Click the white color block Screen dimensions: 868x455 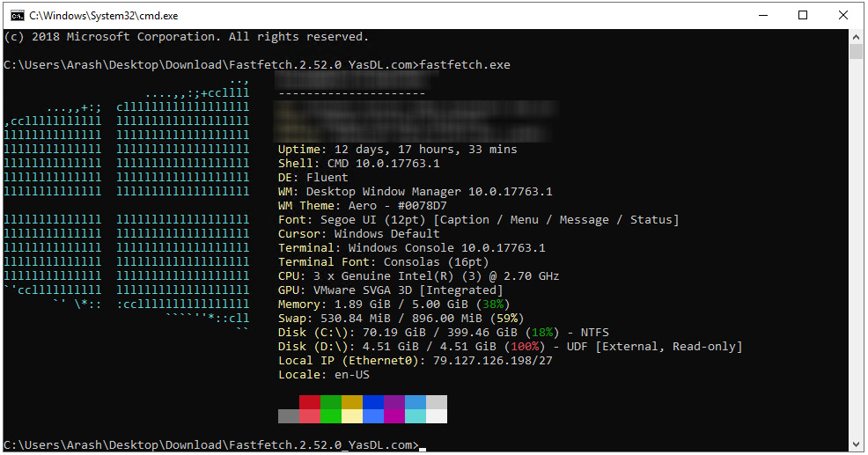point(437,416)
